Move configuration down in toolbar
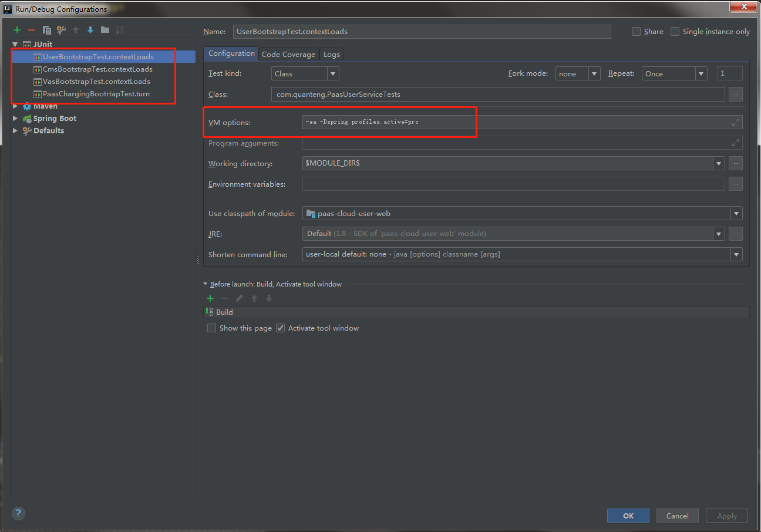This screenshot has height=532, width=761. coord(90,30)
